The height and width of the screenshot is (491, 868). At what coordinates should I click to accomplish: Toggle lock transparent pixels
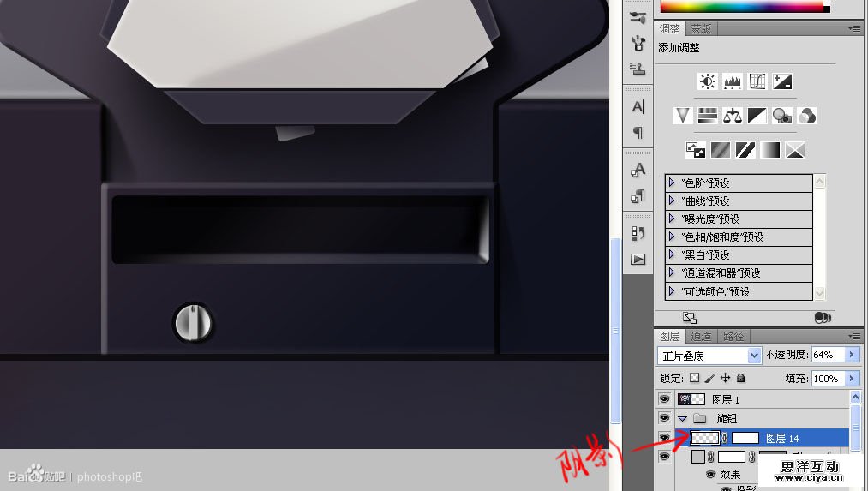[694, 378]
